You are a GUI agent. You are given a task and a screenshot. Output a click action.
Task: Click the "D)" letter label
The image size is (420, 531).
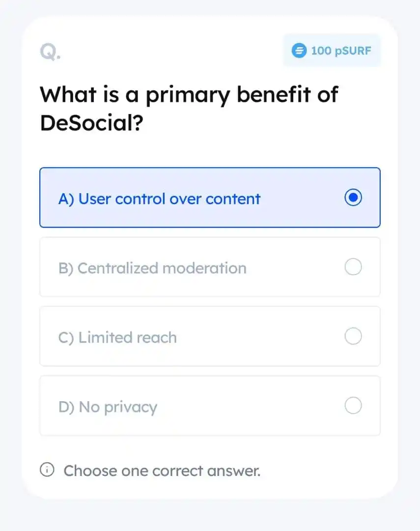point(66,407)
